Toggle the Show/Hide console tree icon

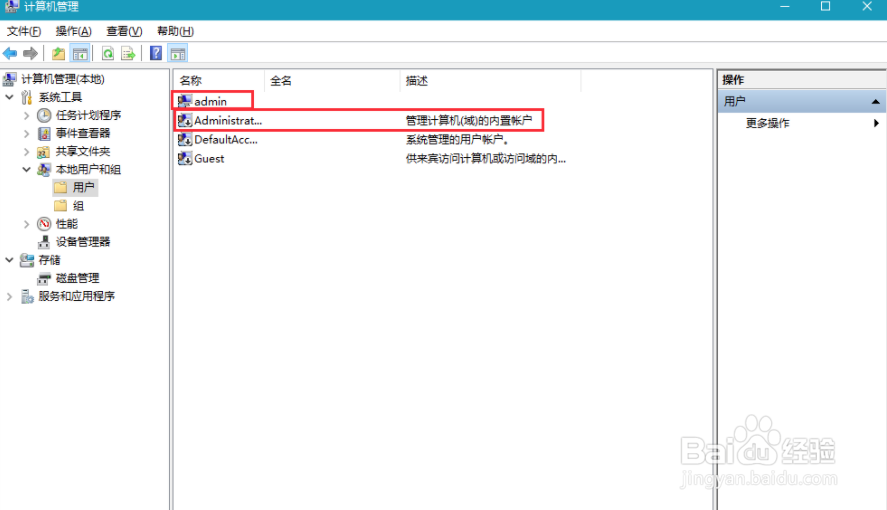coord(80,54)
